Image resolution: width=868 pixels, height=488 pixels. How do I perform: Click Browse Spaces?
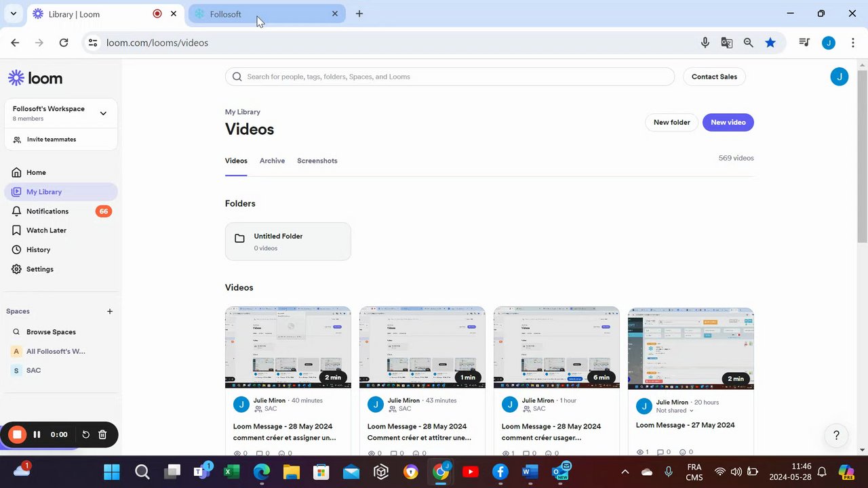pos(61,332)
